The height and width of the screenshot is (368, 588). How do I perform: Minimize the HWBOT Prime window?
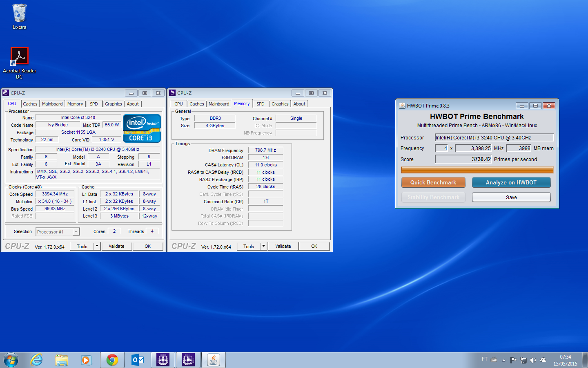pyautogui.click(x=522, y=105)
